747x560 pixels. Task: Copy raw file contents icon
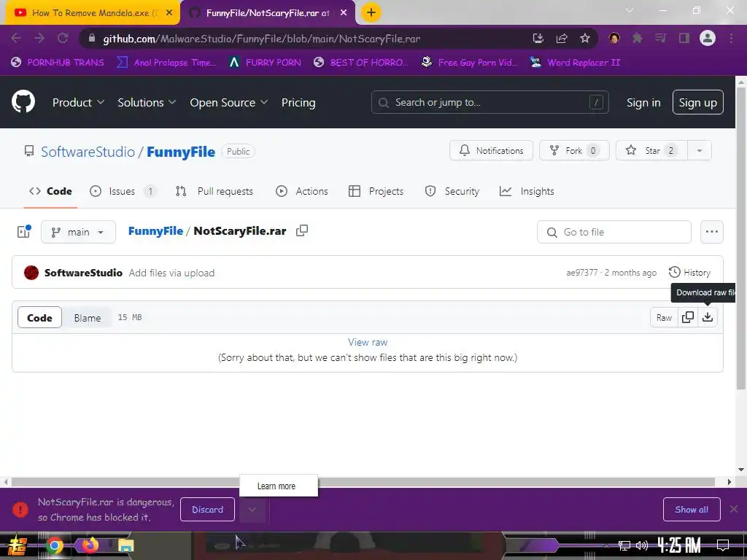[687, 317]
